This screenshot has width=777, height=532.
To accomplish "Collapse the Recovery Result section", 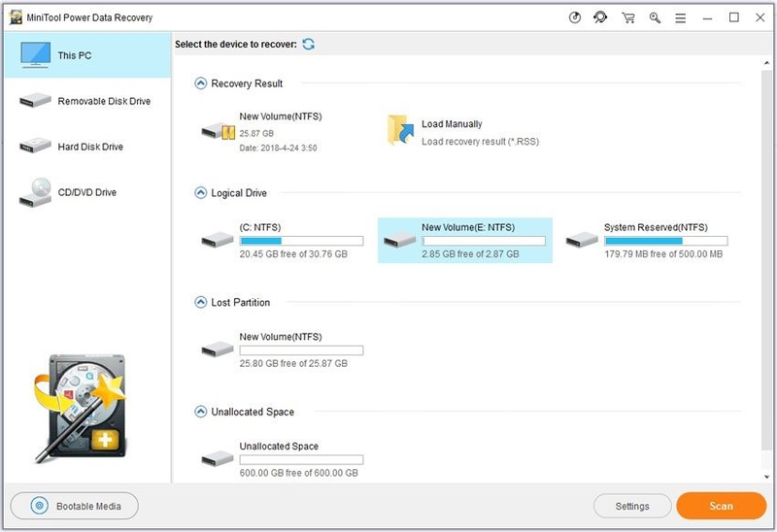I will click(x=200, y=83).
